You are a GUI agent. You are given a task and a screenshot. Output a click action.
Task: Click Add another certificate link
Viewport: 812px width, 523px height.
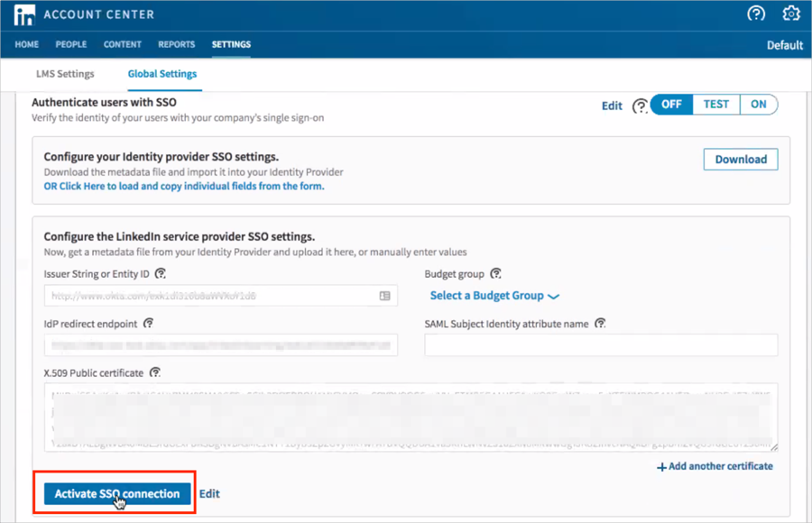pos(715,466)
